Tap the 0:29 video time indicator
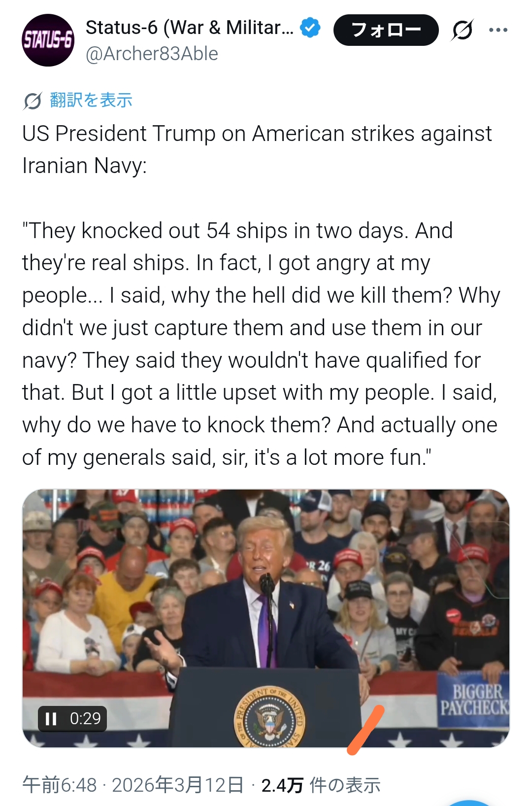 85,718
